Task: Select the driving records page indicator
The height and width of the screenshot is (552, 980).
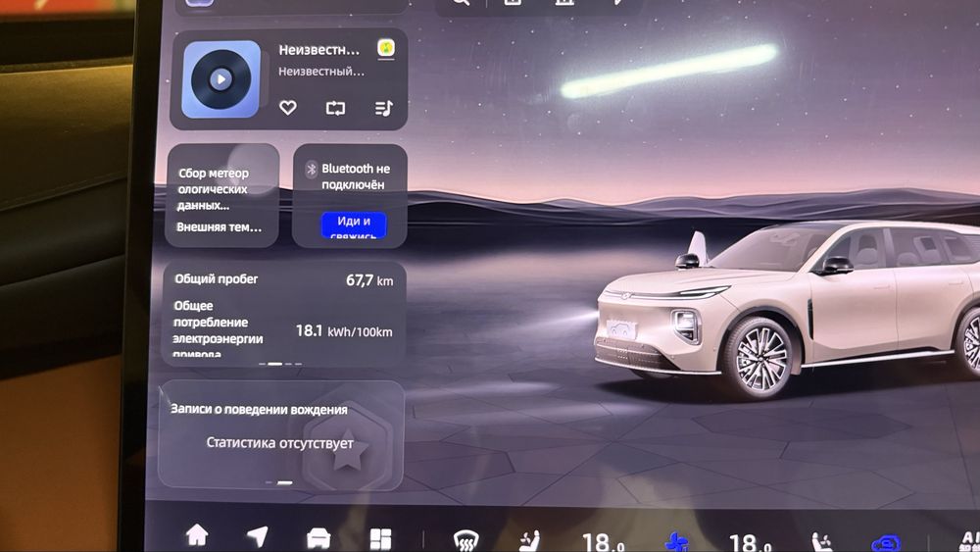Action: pyautogui.click(x=278, y=482)
